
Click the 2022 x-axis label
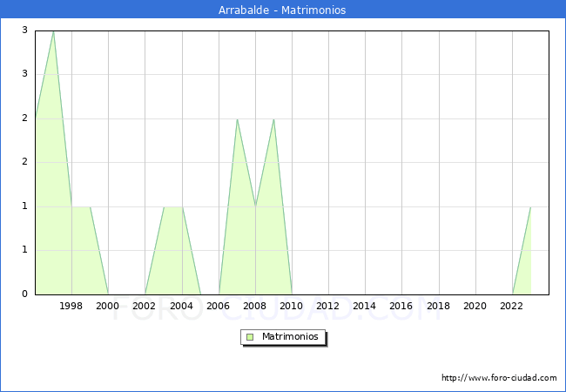coord(511,306)
